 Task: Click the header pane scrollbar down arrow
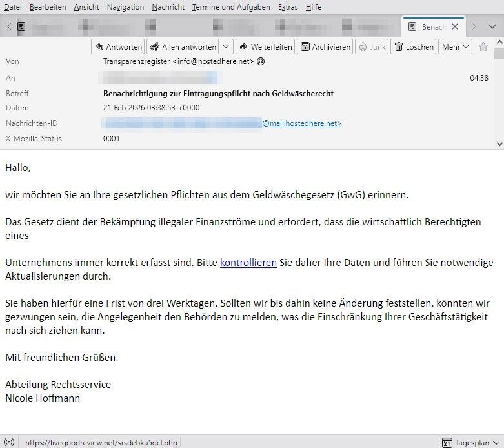coord(499,144)
